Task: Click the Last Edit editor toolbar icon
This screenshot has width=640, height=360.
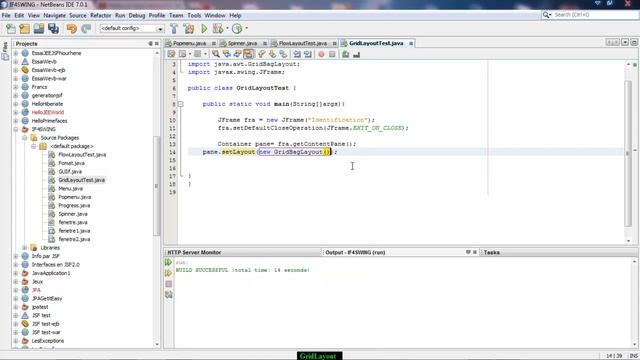Action: tap(171, 54)
